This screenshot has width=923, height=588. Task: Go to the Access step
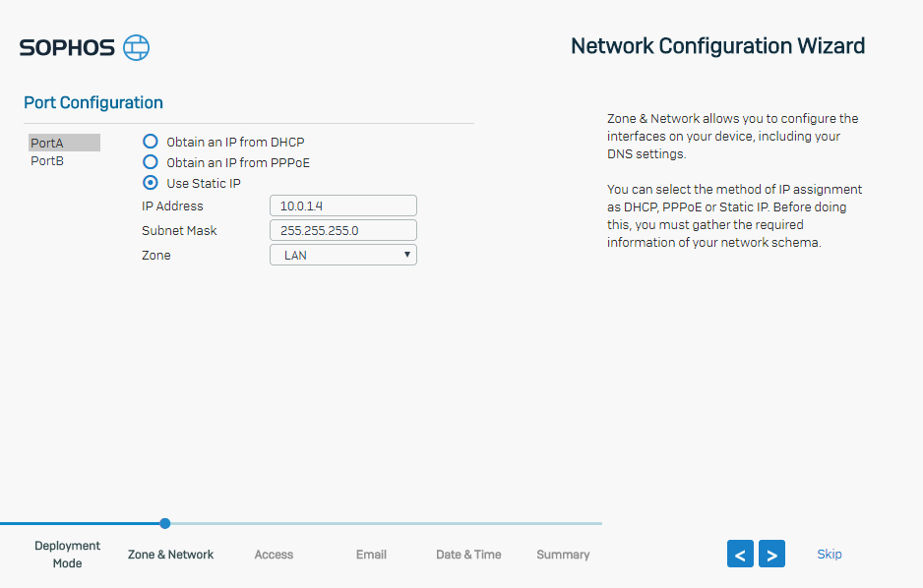tap(274, 555)
